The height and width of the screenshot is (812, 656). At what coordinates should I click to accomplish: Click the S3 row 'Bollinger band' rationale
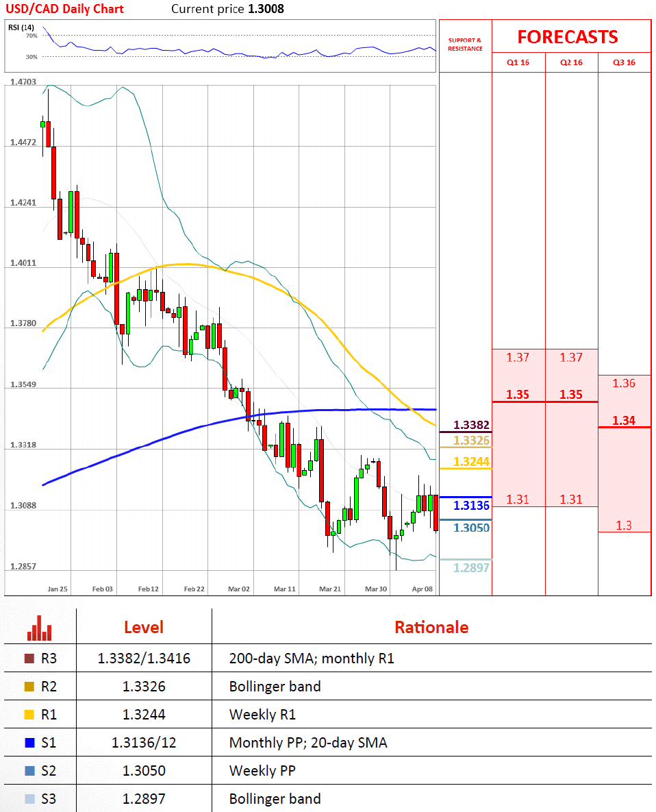click(x=275, y=798)
